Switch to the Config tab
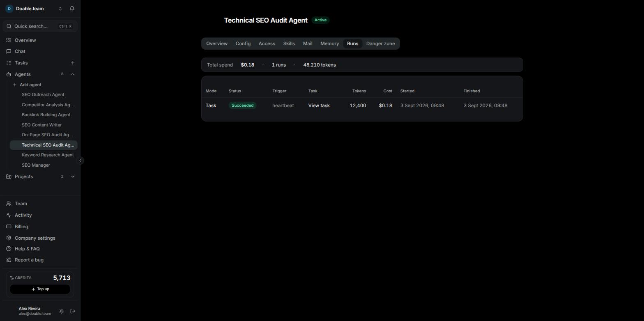Screen dimensions: 644x321 coord(243,44)
